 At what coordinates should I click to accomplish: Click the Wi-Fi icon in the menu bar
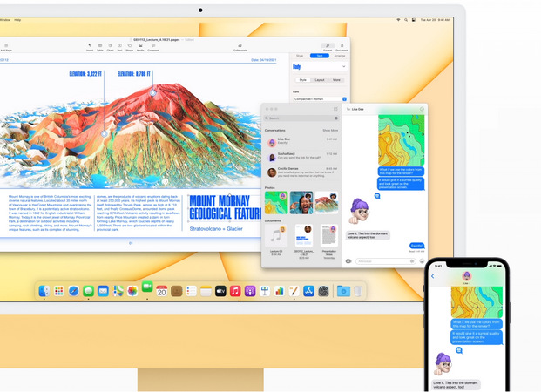pyautogui.click(x=398, y=20)
